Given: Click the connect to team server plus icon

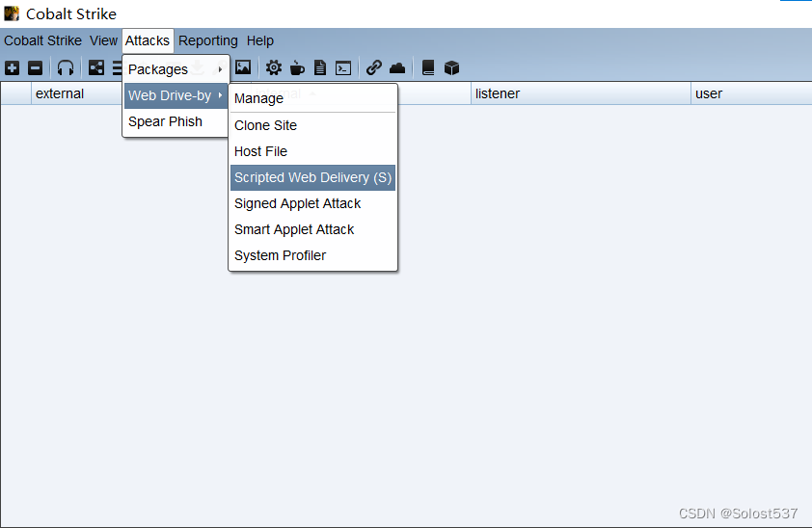Looking at the screenshot, I should (12, 67).
